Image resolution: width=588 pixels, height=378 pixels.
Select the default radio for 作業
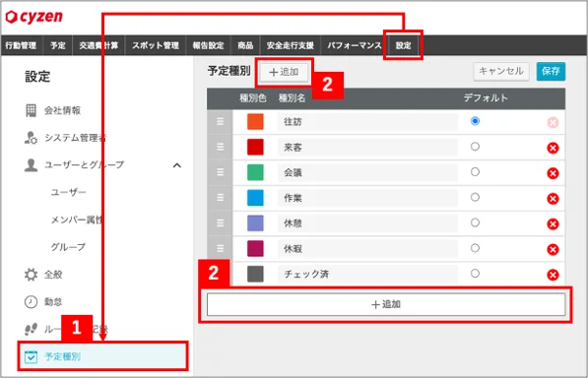pyautogui.click(x=475, y=197)
